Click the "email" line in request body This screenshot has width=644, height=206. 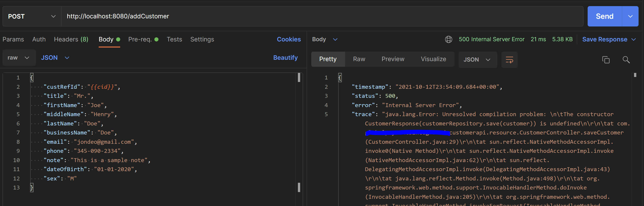click(x=90, y=142)
